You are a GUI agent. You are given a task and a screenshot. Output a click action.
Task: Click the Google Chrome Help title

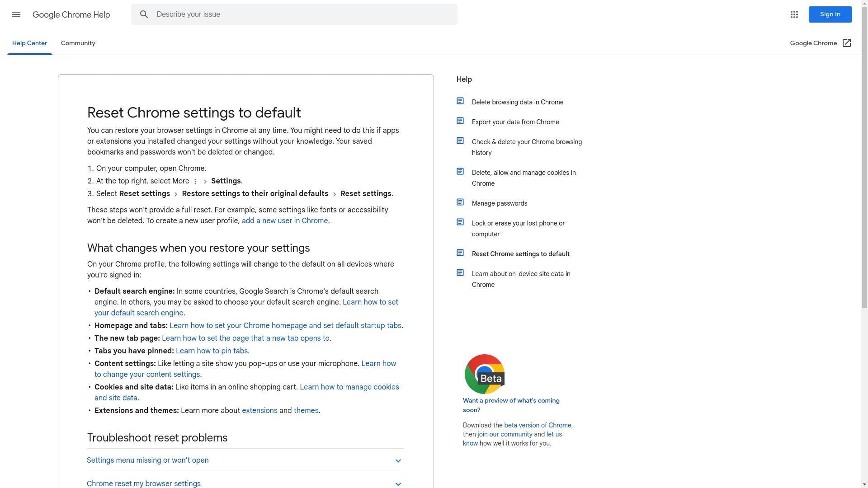coord(71,15)
